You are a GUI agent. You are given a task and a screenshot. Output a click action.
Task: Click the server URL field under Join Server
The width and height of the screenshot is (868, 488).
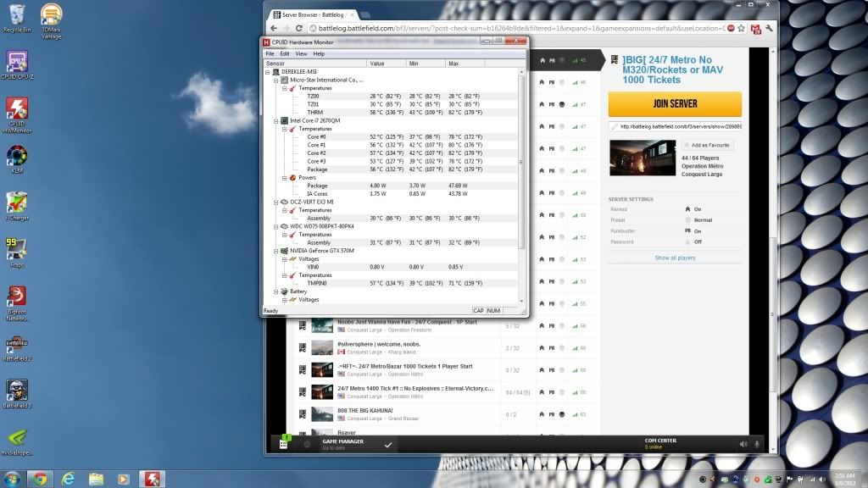point(676,127)
